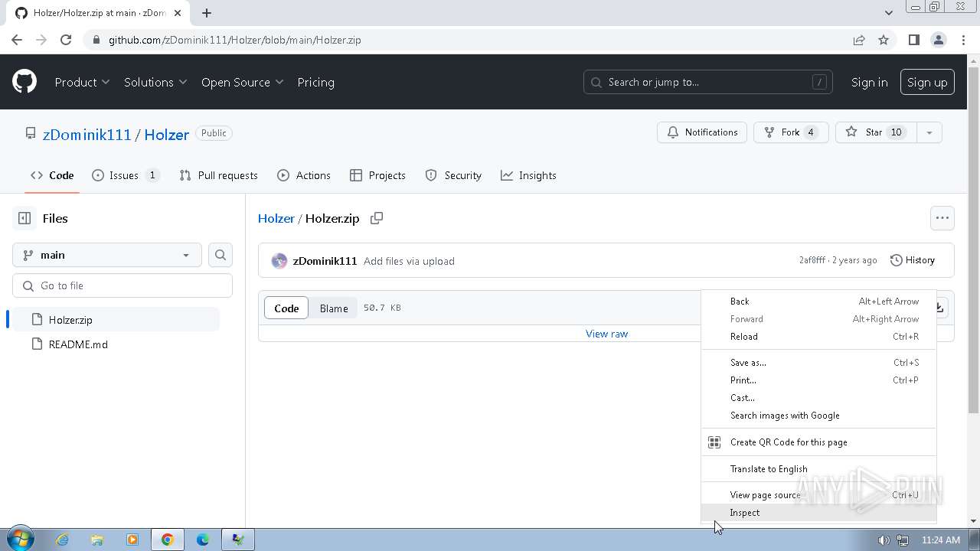Open File Explorer taskbar icon
The height and width of the screenshot is (551, 980).
tap(97, 540)
